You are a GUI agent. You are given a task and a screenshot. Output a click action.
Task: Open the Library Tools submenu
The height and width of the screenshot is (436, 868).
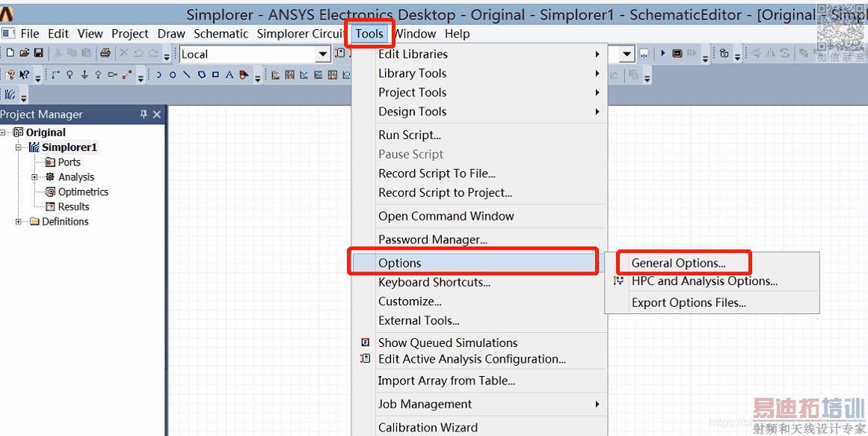coord(480,73)
